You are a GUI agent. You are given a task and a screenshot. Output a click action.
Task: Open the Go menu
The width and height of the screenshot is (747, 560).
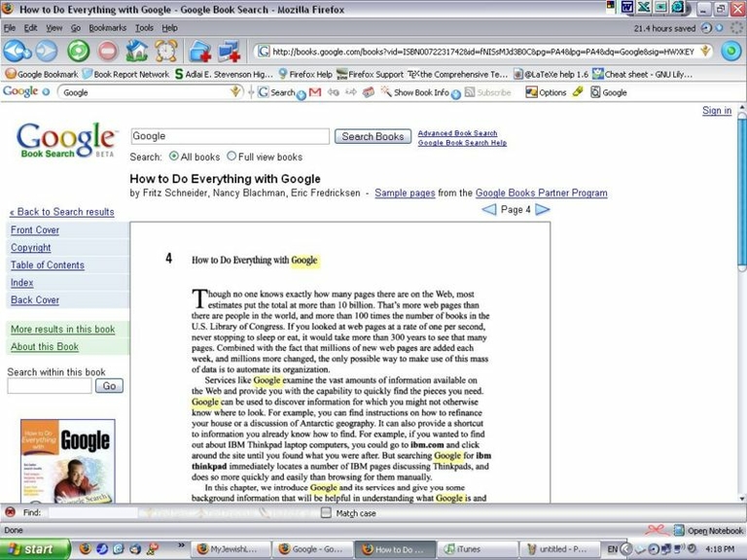tap(76, 28)
